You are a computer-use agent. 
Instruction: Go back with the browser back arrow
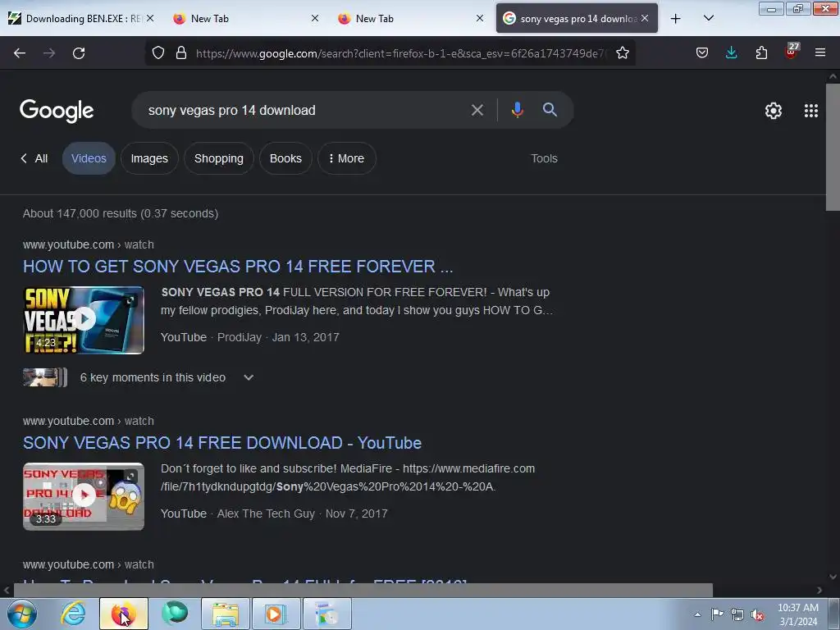pos(20,53)
